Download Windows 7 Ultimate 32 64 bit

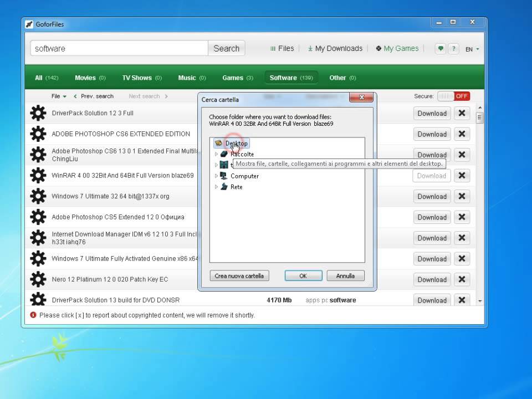[x=432, y=196]
